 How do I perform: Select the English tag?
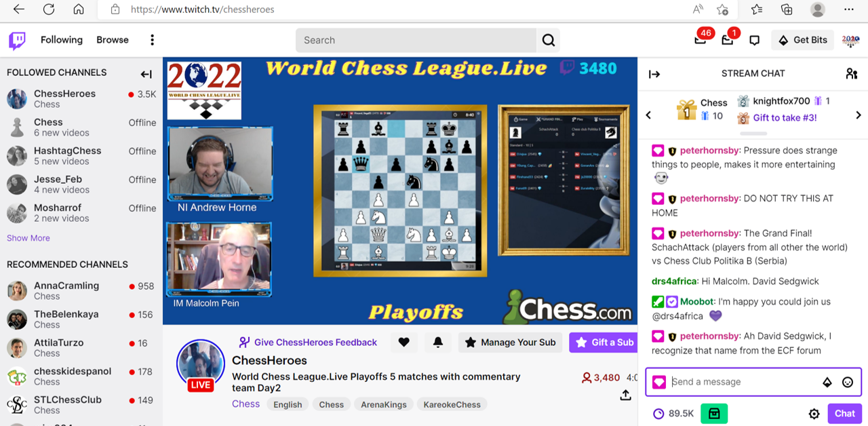coord(288,404)
